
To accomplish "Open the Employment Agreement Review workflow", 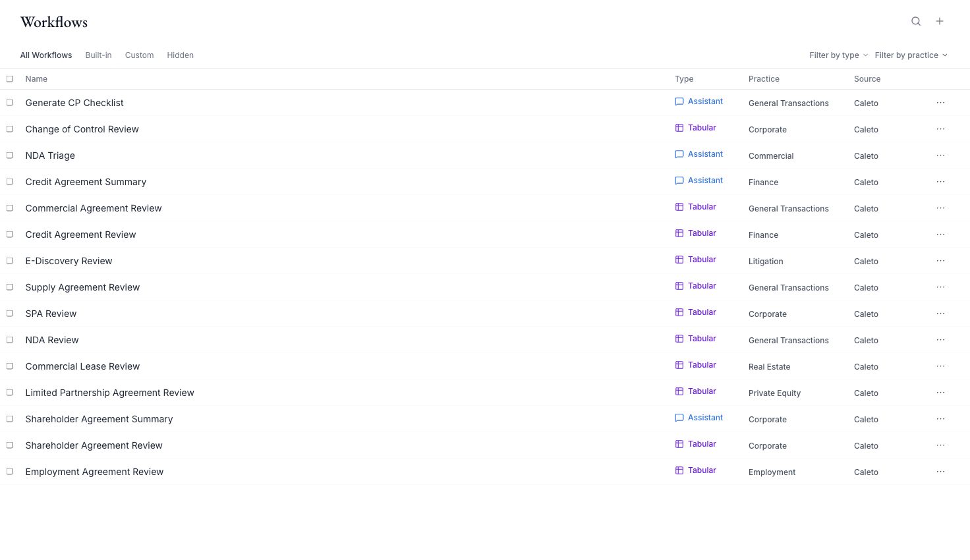I will (94, 472).
